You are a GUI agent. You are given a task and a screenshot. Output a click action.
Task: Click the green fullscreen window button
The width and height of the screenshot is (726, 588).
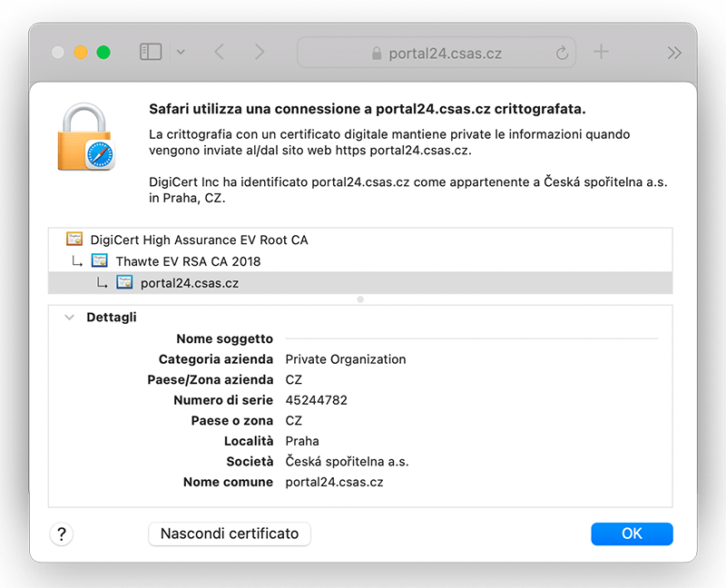coord(103,53)
